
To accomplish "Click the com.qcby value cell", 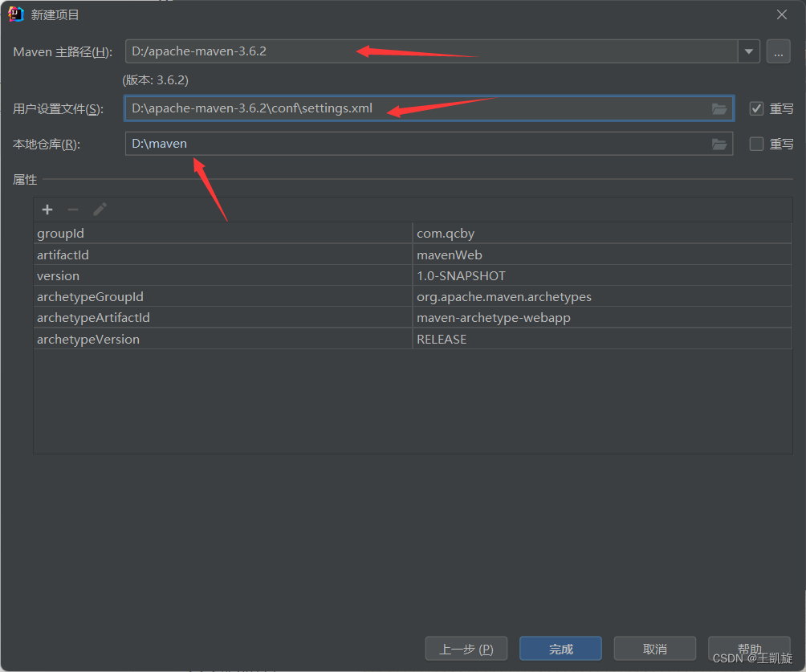I will (602, 234).
